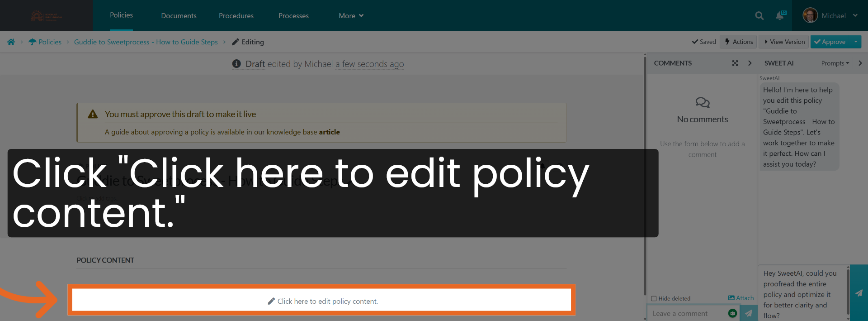This screenshot has width=868, height=321.
Task: Toggle Hide deleted checkbox
Action: 654,299
